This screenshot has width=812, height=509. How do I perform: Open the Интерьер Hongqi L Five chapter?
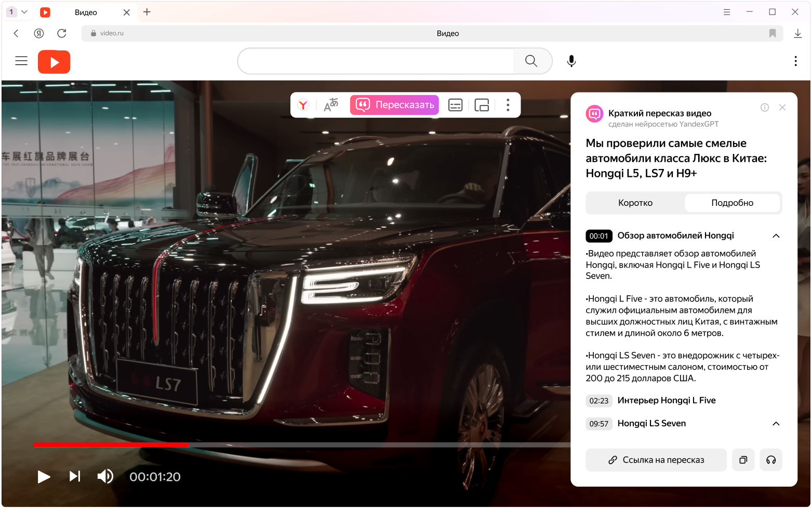coord(667,400)
